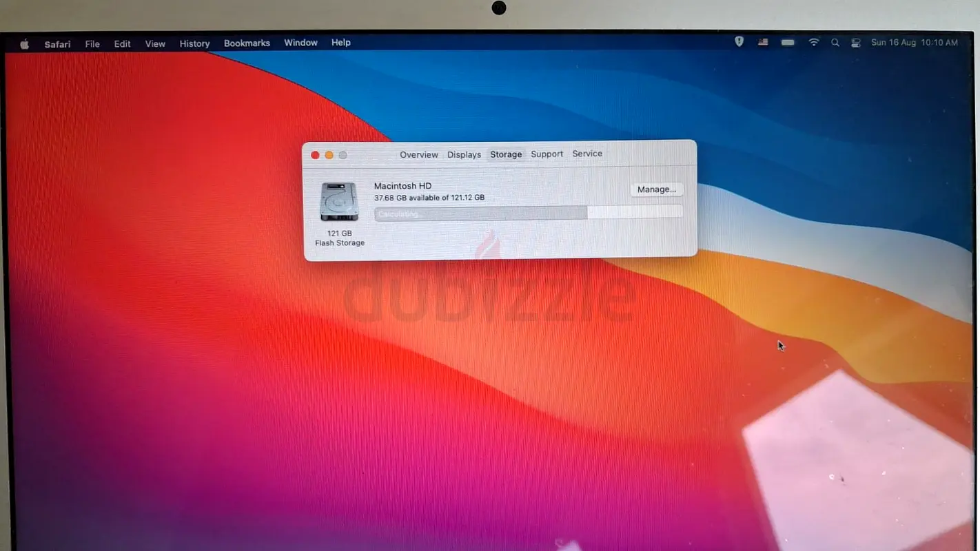Open Control Center from the menu bar
This screenshot has width=980, height=551.
(856, 43)
